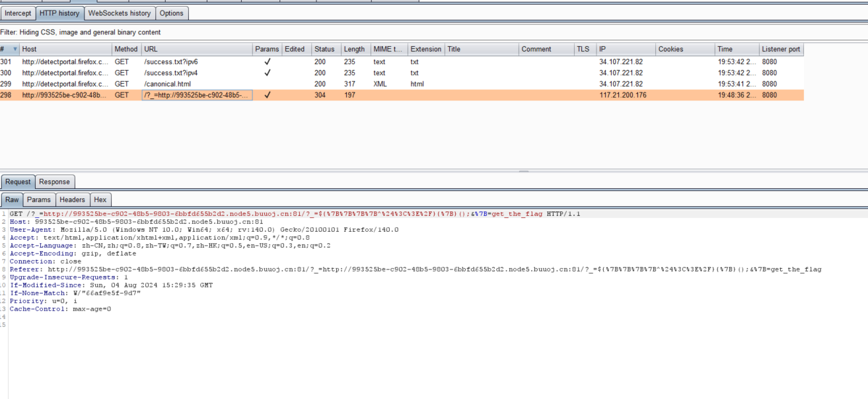The height and width of the screenshot is (399, 868).
Task: Click status 304 in row 298
Action: [x=320, y=95]
